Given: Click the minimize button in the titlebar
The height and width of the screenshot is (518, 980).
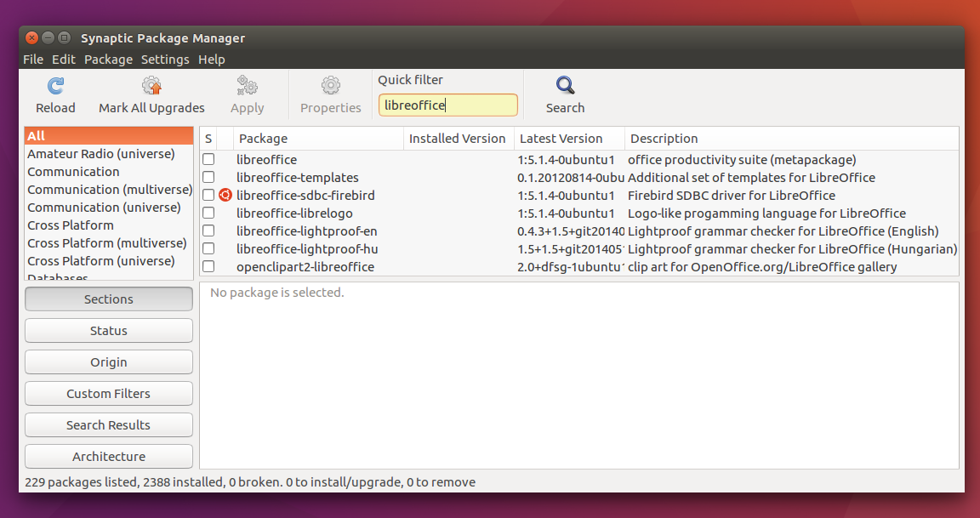Looking at the screenshot, I should pos(48,37).
